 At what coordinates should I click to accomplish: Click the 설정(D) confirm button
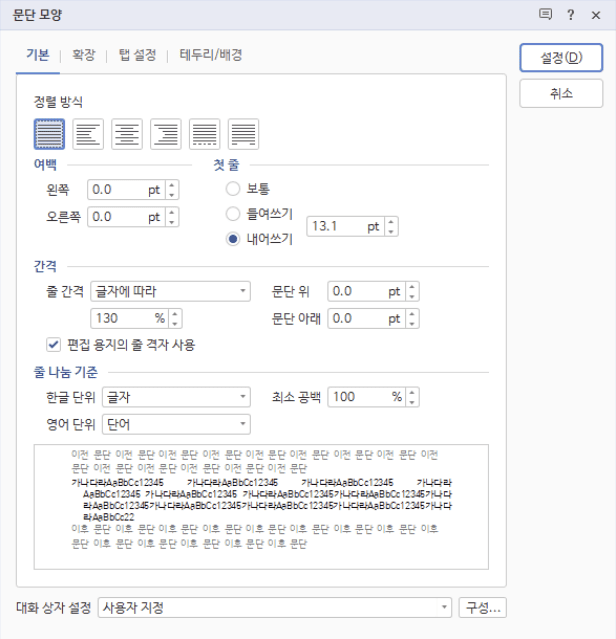coord(561,57)
